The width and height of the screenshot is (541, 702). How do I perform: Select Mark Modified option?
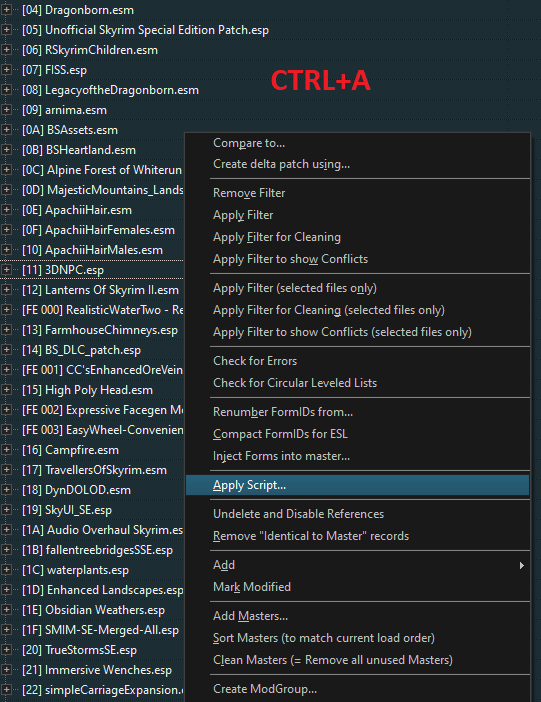tap(252, 587)
